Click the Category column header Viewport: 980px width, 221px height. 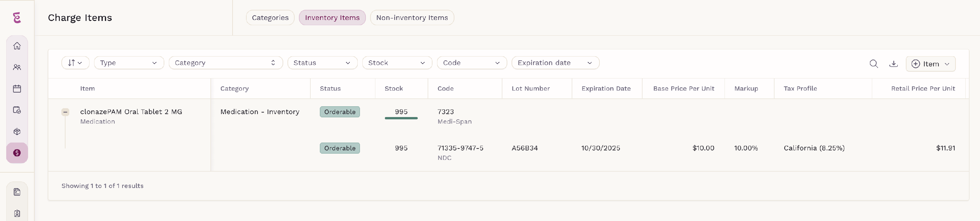pos(234,88)
